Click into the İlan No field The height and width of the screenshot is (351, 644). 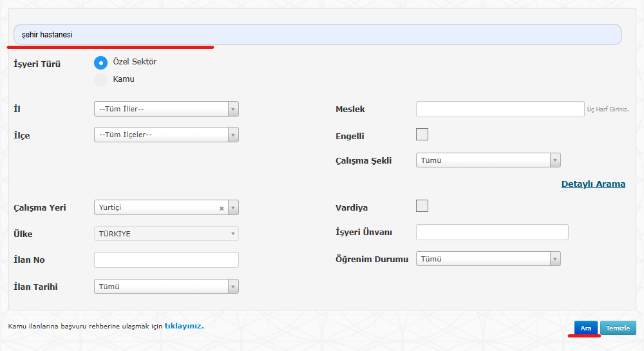(x=166, y=260)
